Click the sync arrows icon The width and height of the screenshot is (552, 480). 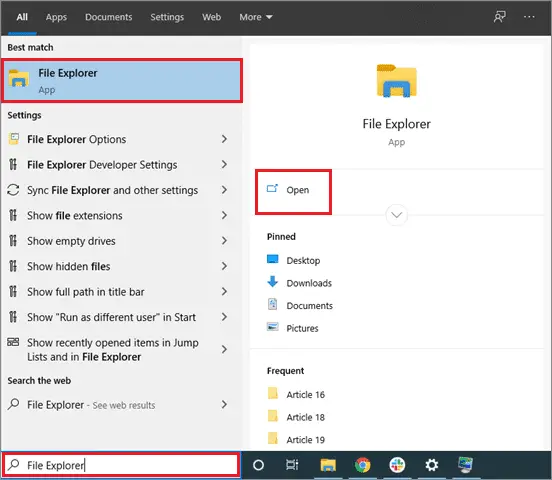click(13, 190)
